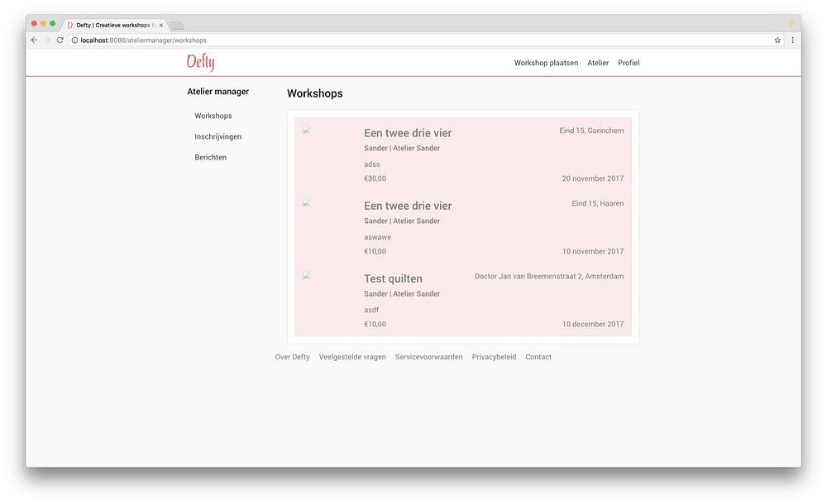Click the price €30,00

pos(375,178)
